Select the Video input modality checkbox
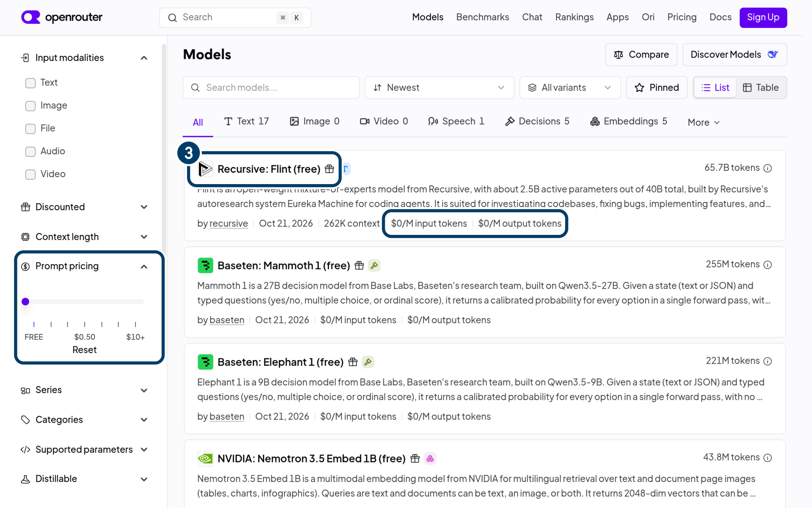Viewport: 812px width, 508px height. point(30,174)
